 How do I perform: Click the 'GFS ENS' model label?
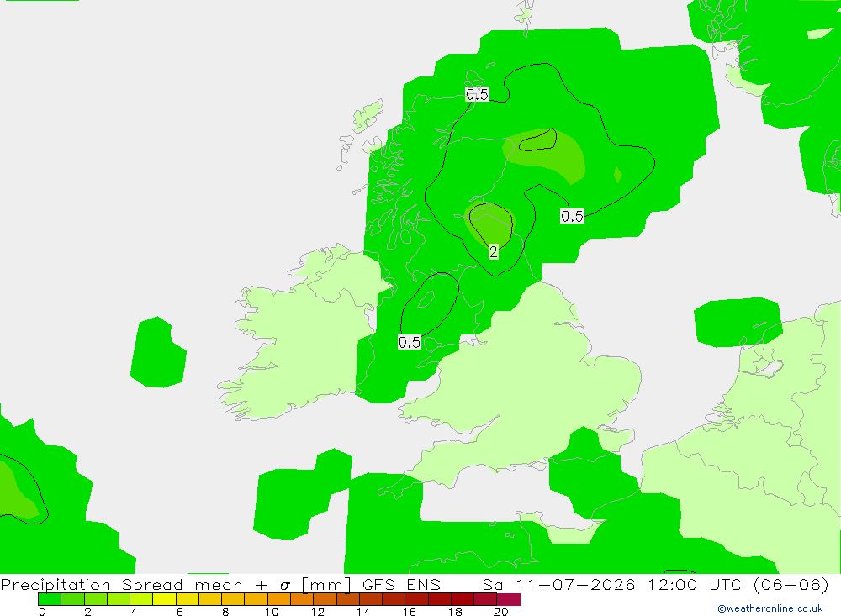401,584
